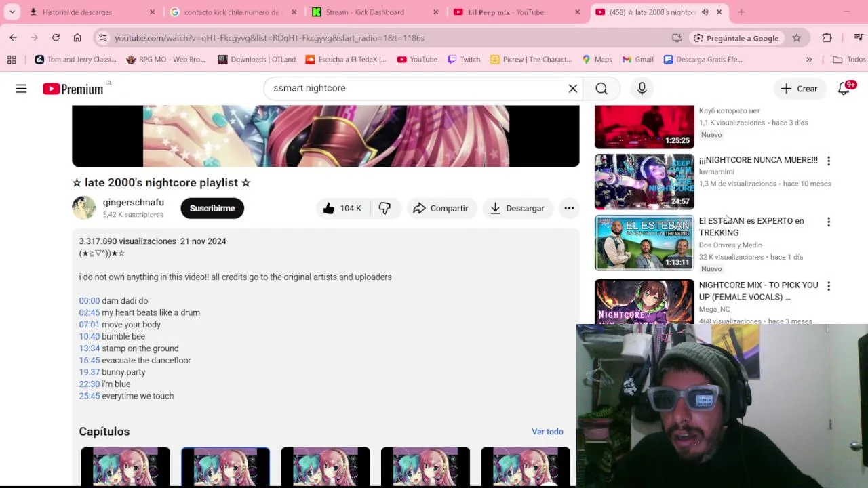
Task: Select the third chapter thumbnail
Action: click(325, 466)
